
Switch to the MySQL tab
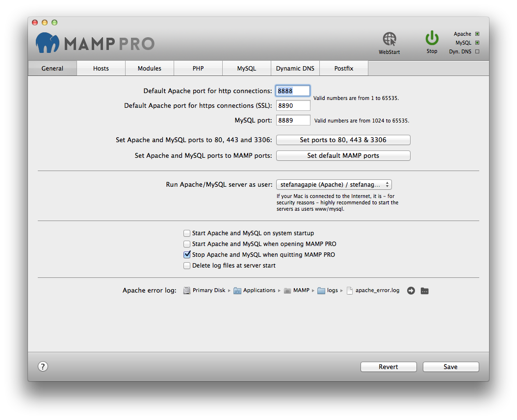247,68
